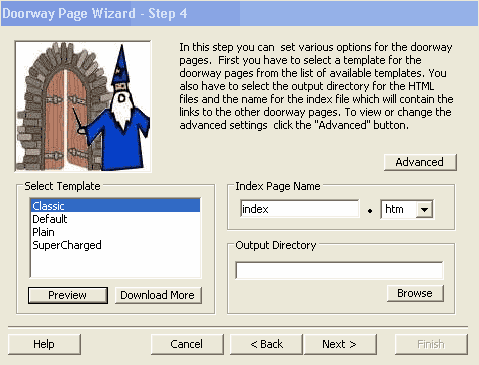Click the wizard and doorway illustration
Image resolution: width=479 pixels, height=365 pixels.
click(x=83, y=106)
